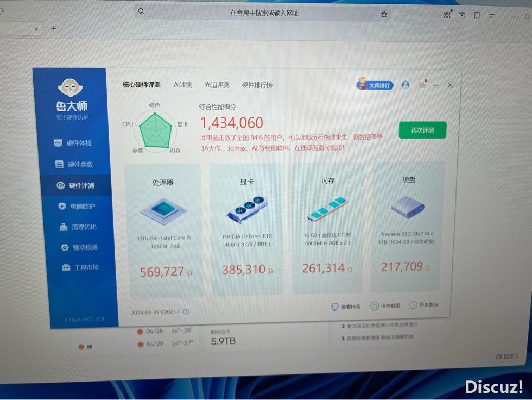Click the search magnifier in address bar
Image resolution: width=532 pixels, height=400 pixels.
(142, 11)
